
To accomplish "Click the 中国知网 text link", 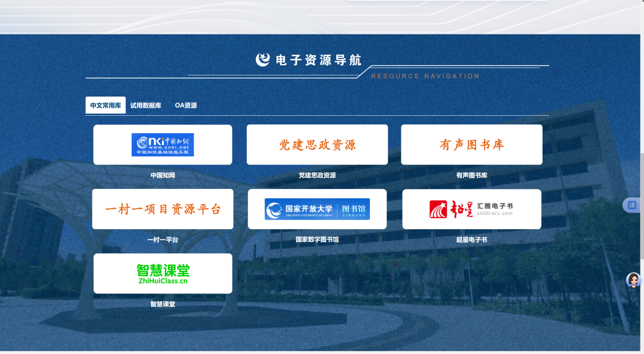I will click(162, 175).
